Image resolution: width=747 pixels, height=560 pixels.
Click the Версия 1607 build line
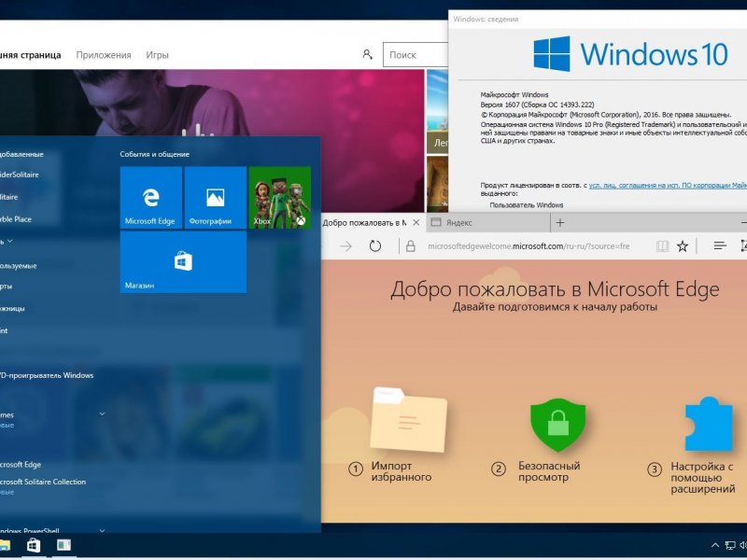coord(538,105)
